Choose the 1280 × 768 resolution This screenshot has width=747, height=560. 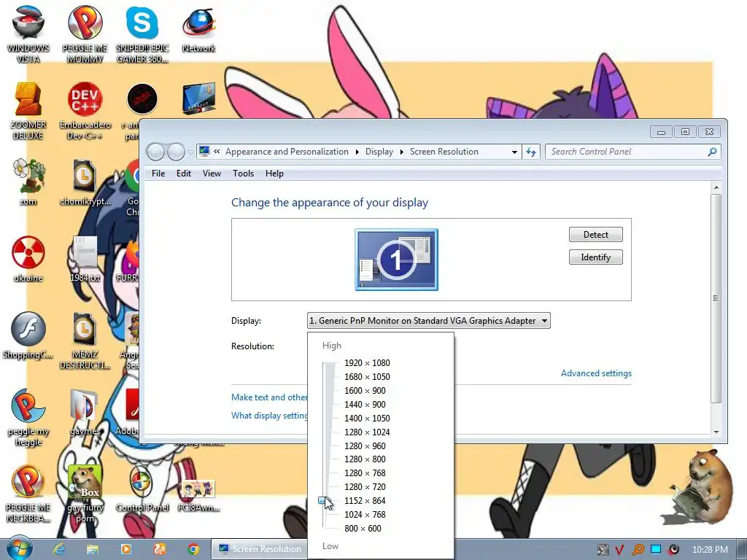tap(365, 472)
